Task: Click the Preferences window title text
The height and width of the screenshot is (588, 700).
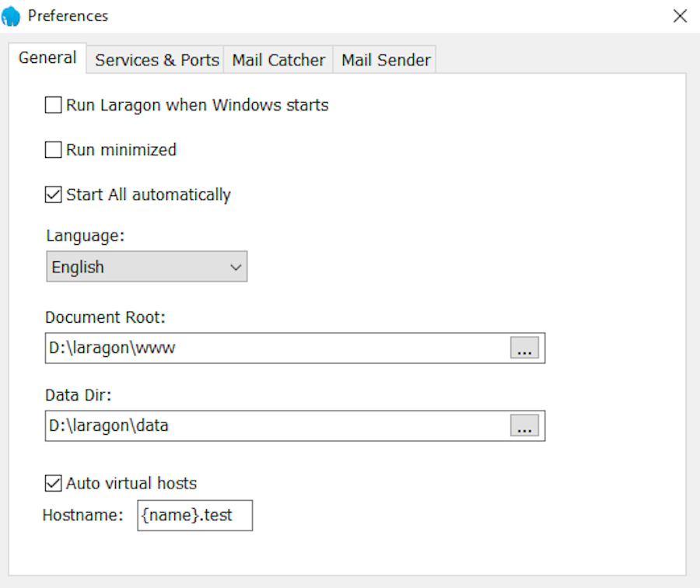Action: click(68, 16)
